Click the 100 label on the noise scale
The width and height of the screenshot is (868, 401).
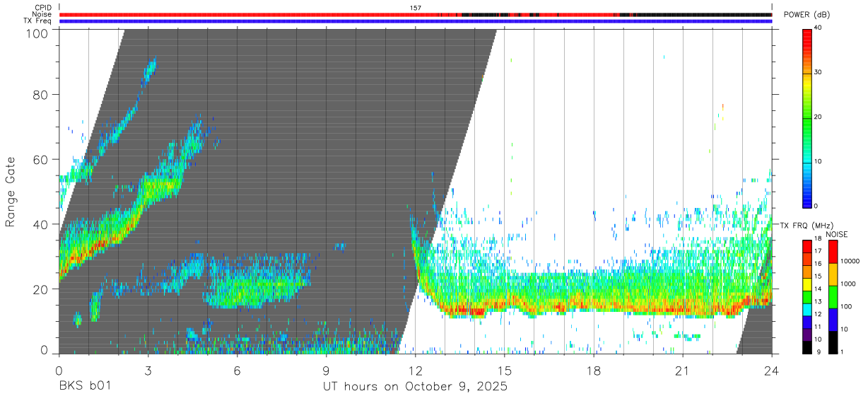[x=845, y=306]
